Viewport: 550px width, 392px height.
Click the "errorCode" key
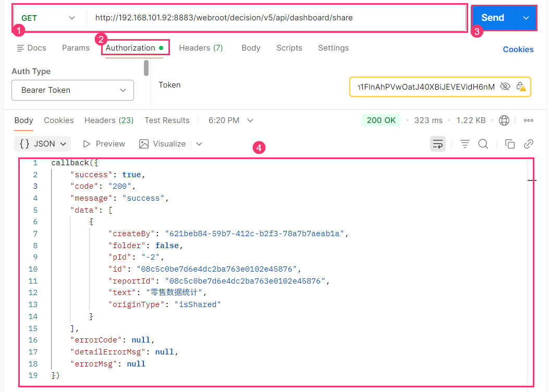click(x=96, y=340)
